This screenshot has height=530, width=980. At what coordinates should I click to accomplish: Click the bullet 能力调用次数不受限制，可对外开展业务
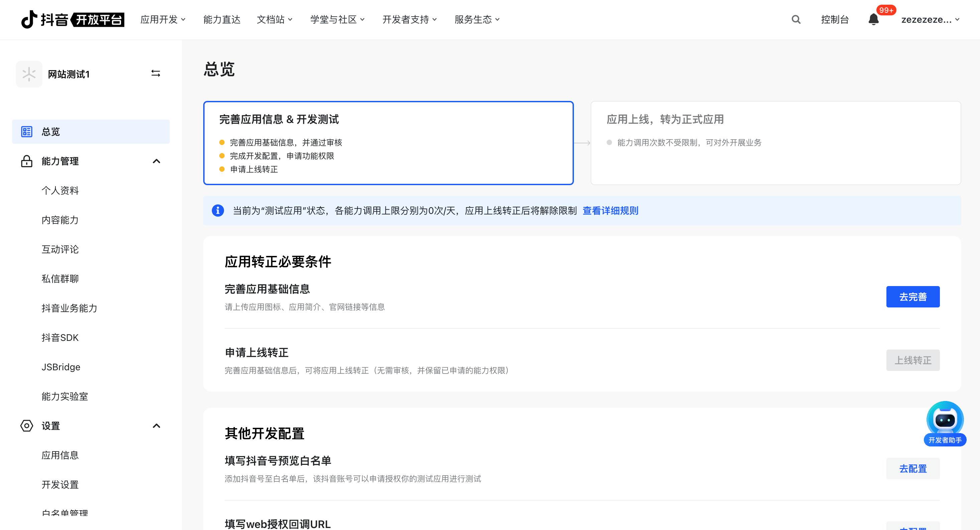point(689,143)
